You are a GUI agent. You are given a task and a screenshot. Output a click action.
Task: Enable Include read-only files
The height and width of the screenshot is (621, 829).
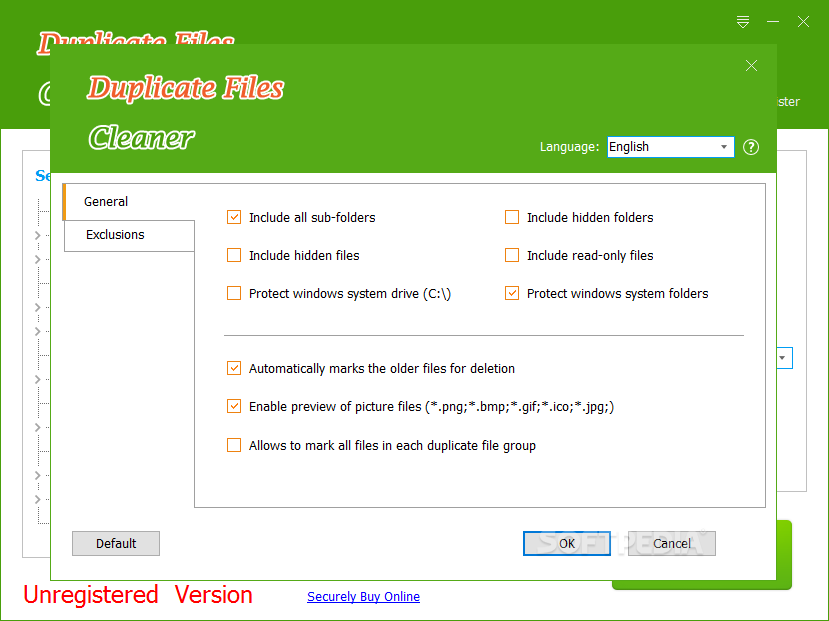click(x=512, y=255)
